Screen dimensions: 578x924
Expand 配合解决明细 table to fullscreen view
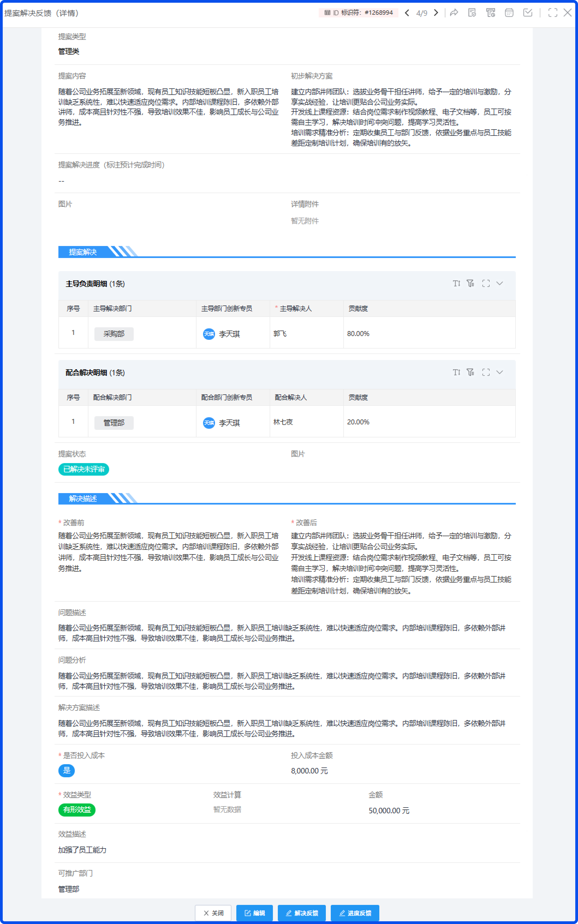(485, 373)
